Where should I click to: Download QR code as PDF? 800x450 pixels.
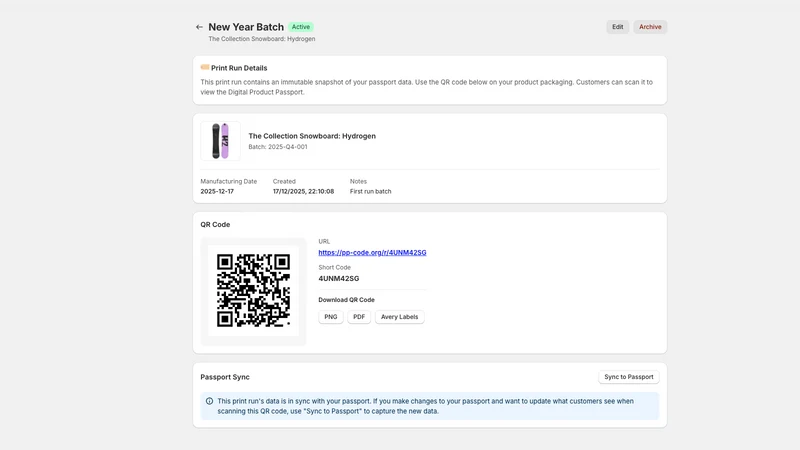(x=359, y=317)
